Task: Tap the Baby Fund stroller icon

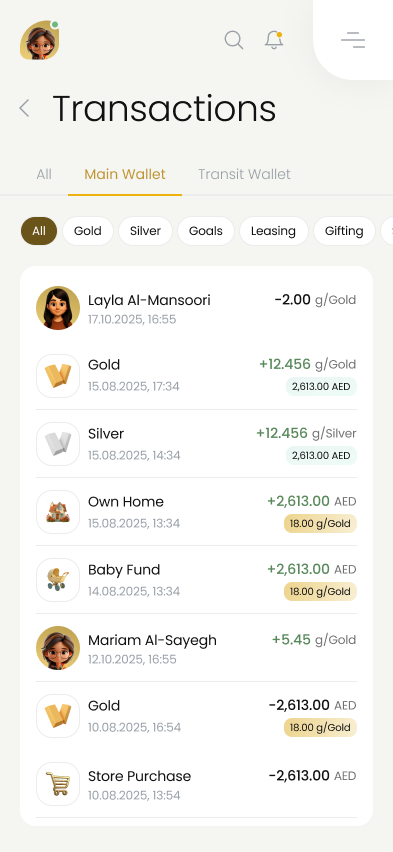Action: (x=58, y=580)
